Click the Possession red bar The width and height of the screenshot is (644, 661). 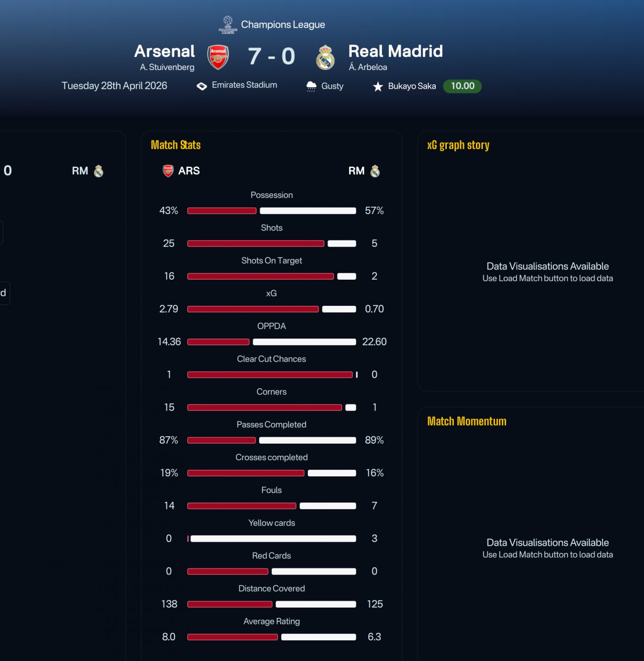222,211
